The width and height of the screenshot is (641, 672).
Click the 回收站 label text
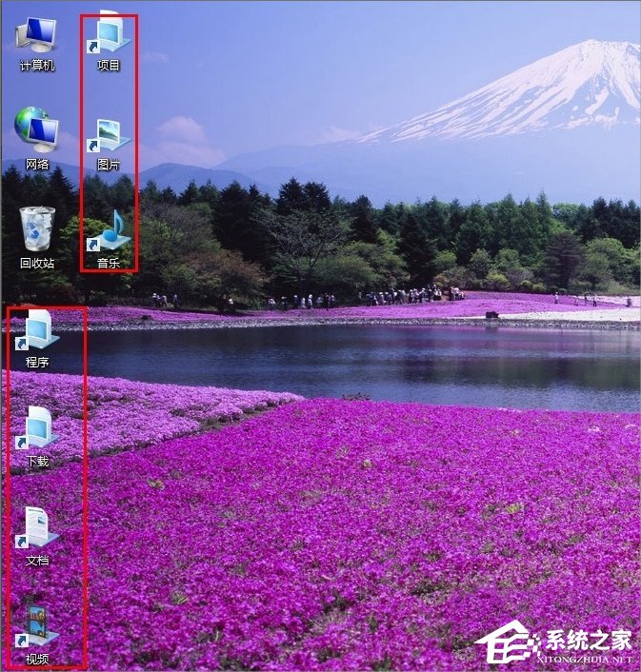37,263
